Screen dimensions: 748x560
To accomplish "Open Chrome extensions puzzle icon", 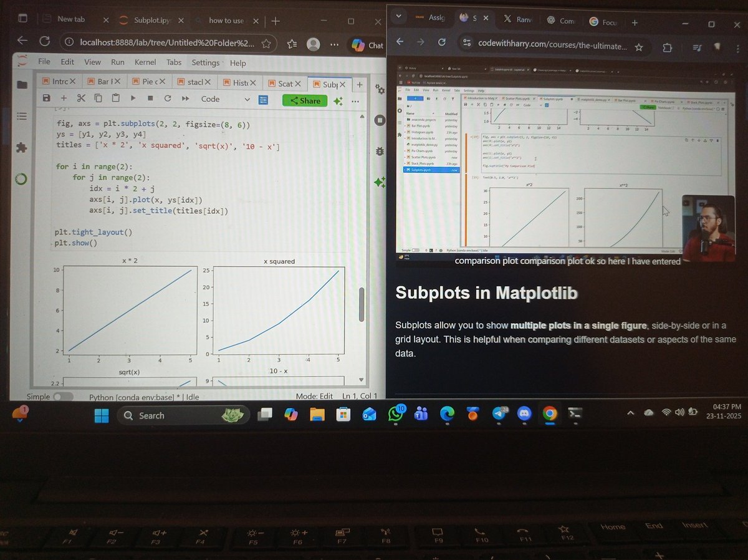I will pyautogui.click(x=667, y=48).
